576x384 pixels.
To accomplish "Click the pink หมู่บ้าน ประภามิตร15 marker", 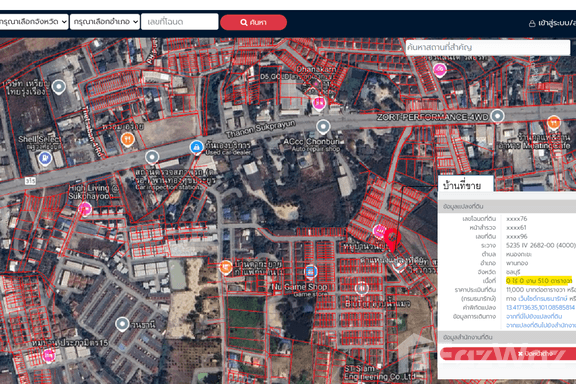I will point(48,356).
